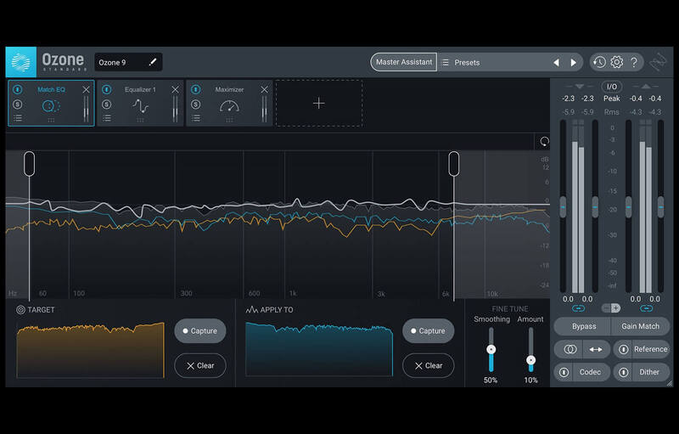This screenshot has width=679, height=434.
Task: Remove the Maximizer module
Action: [264, 89]
